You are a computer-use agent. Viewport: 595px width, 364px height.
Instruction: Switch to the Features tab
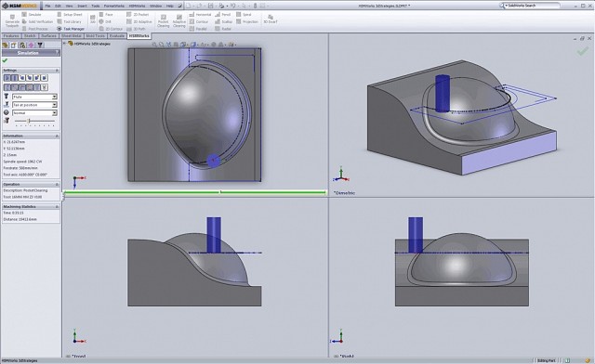click(x=11, y=36)
